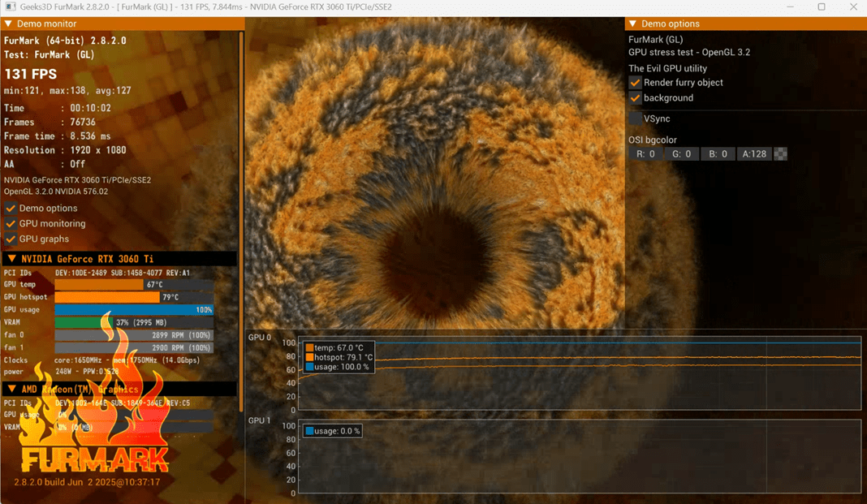Enable the VSync checkbox
The height and width of the screenshot is (504, 867).
tap(636, 118)
